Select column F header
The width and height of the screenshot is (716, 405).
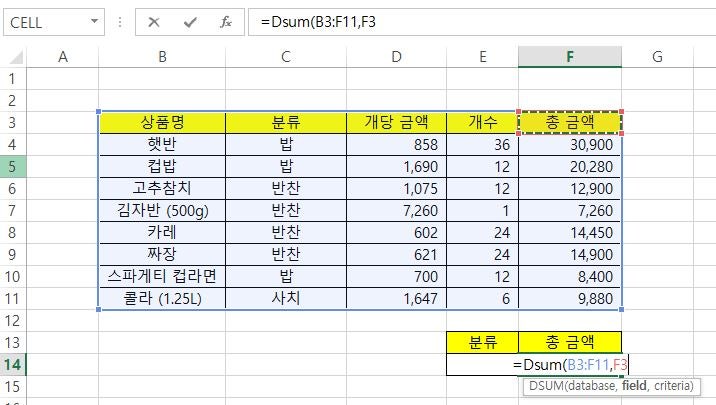pos(570,57)
